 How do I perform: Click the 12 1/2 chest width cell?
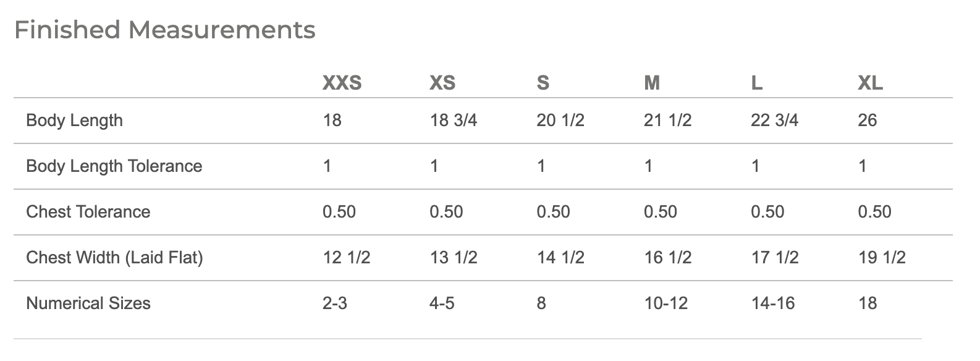pos(346,257)
